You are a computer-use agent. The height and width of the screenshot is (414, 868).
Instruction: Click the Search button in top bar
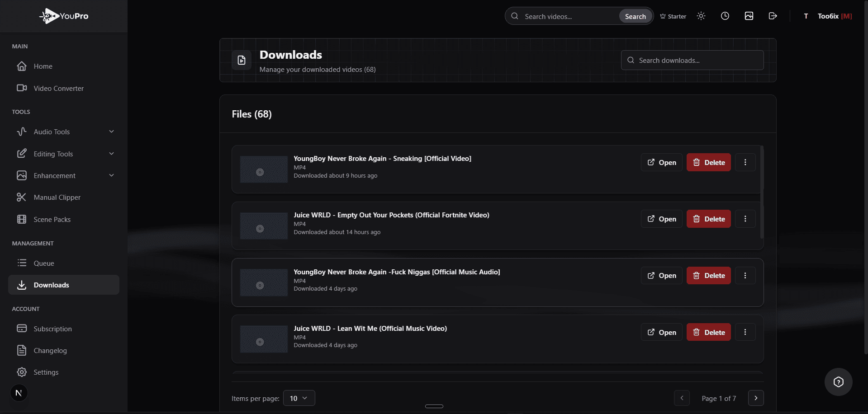[x=635, y=16]
